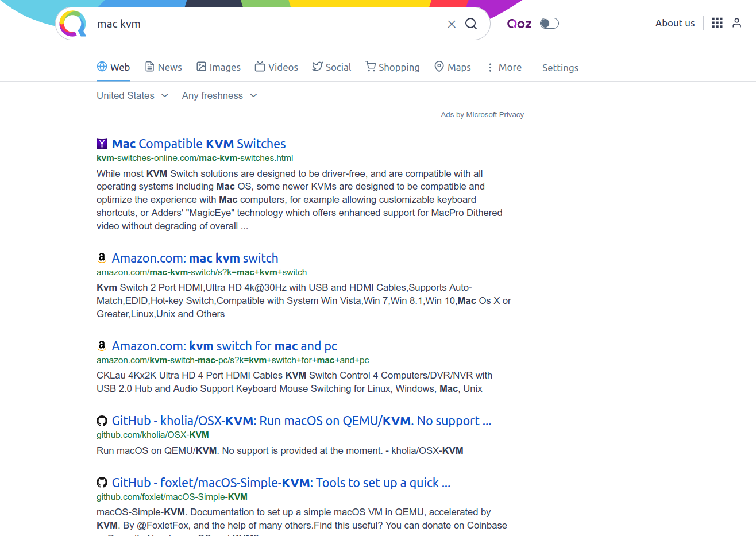Clear the search query with the X icon
This screenshot has width=756, height=536.
click(x=452, y=24)
